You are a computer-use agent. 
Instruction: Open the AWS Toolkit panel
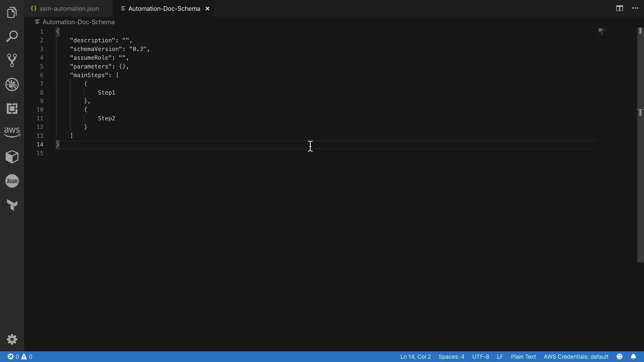[x=12, y=132]
